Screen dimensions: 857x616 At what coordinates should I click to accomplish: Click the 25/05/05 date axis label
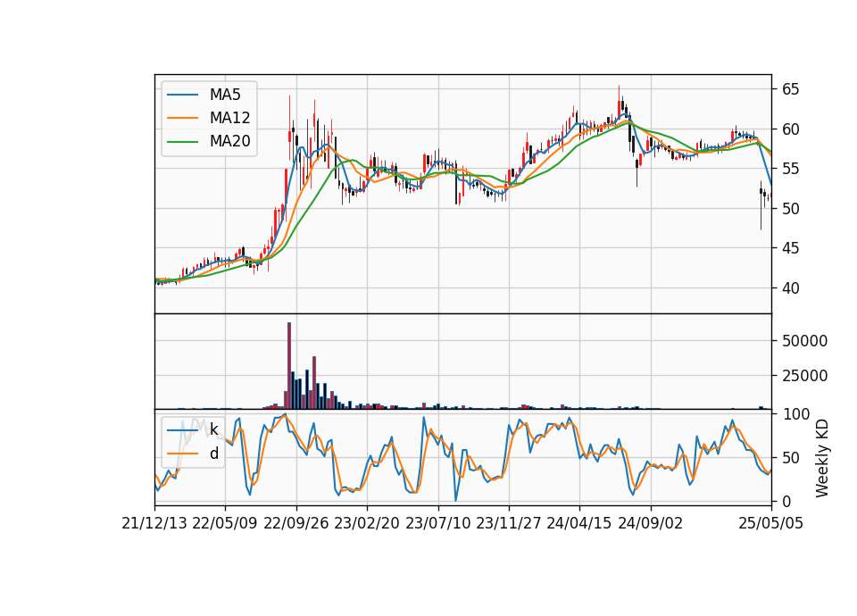771,523
